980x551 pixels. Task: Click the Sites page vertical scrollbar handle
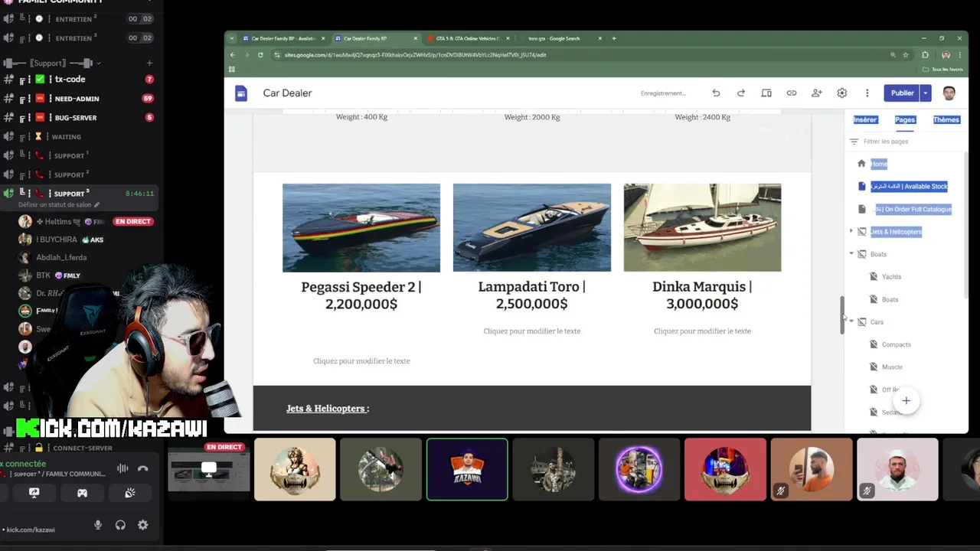pos(842,315)
